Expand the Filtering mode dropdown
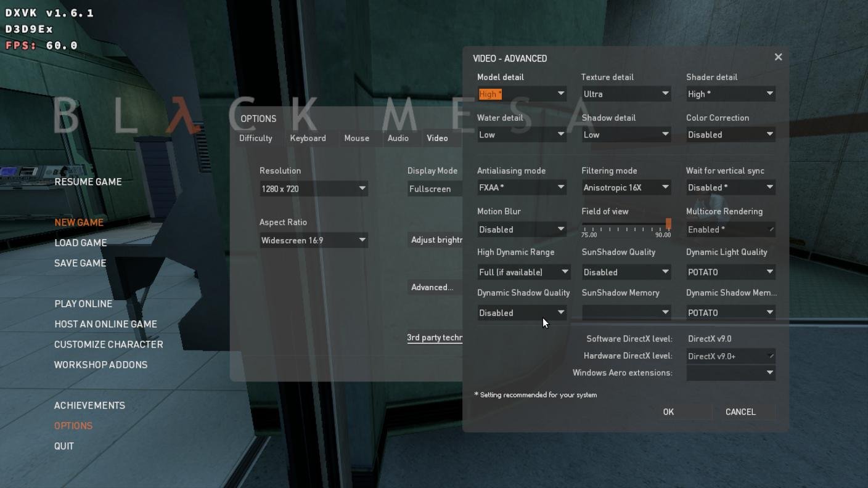The width and height of the screenshot is (868, 488). (625, 187)
